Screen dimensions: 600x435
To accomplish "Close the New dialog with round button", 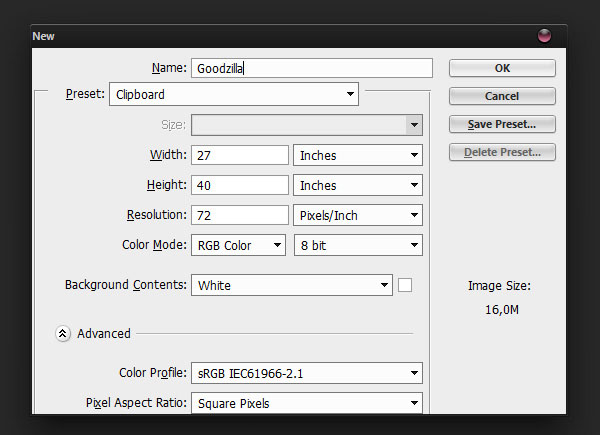I will coord(544,36).
